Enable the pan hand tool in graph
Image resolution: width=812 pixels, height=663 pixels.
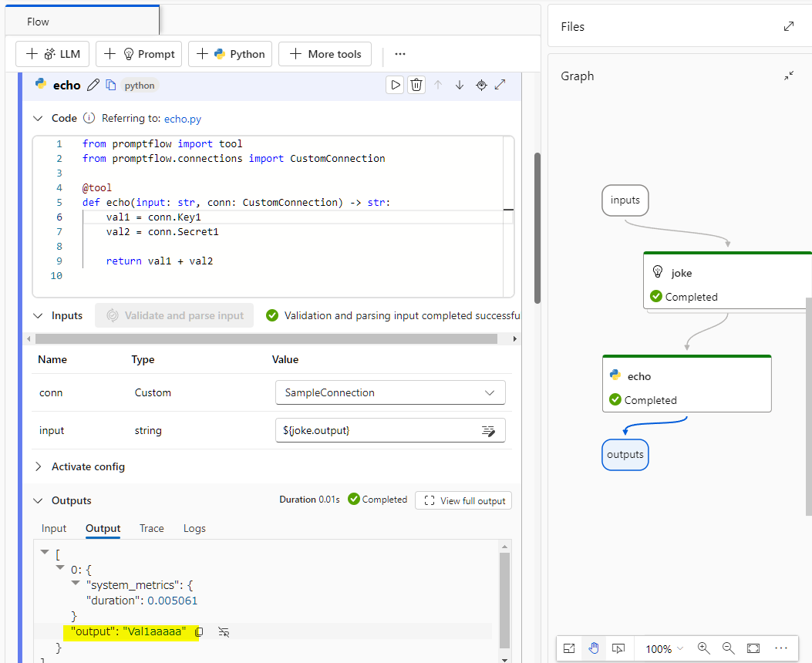594,648
